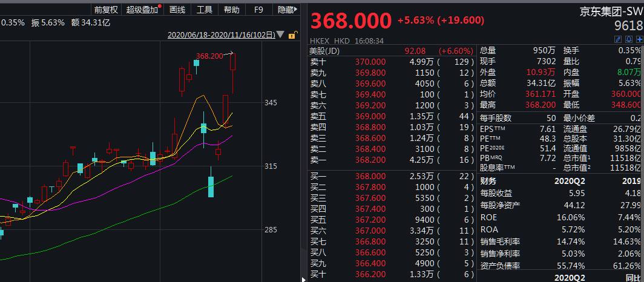This screenshot has width=644, height=282.
Task: Select the 买九 366.400 bid row
Action: click(392, 263)
